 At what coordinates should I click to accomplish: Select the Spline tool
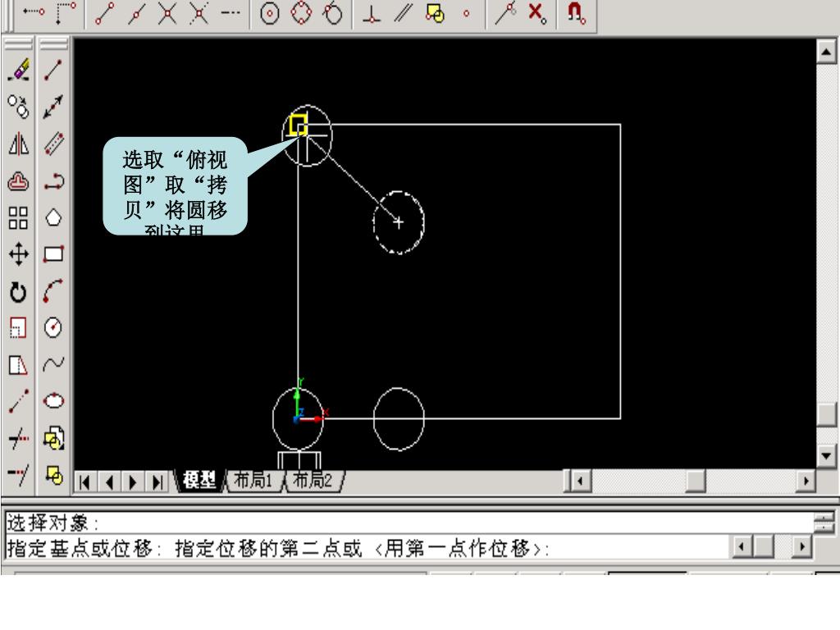tap(53, 364)
